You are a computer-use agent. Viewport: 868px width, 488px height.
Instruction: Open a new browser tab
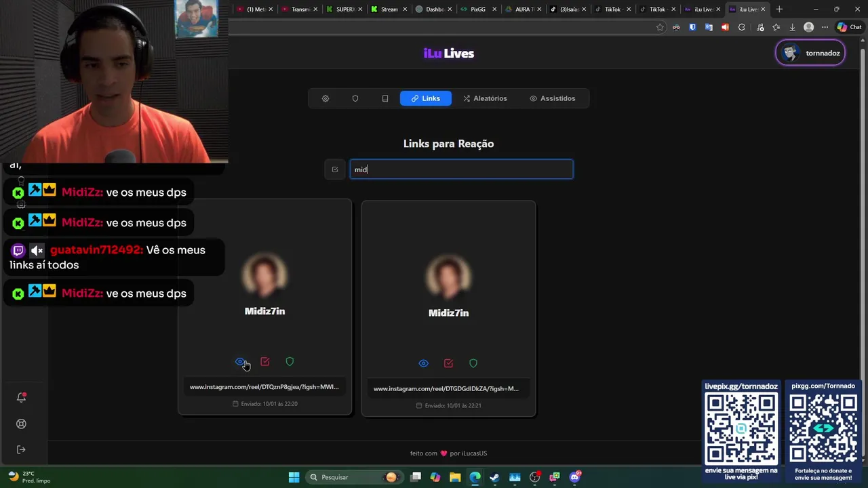pos(779,9)
